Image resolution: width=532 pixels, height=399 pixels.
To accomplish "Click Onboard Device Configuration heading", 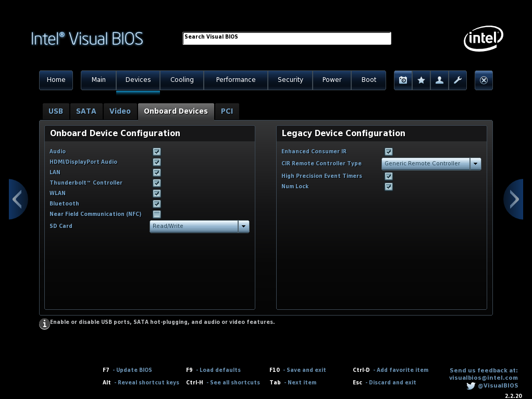I will coord(115,134).
